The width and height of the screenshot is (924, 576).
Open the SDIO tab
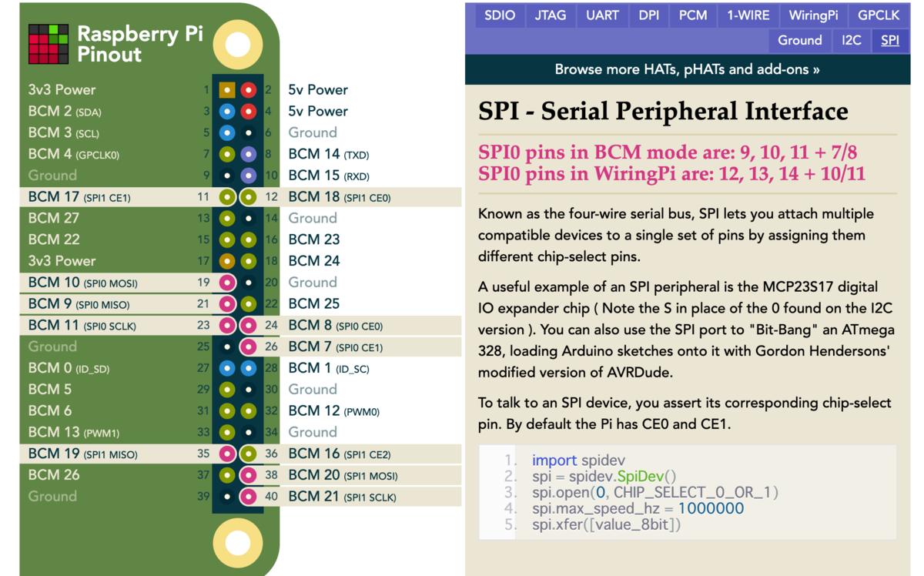tap(500, 15)
